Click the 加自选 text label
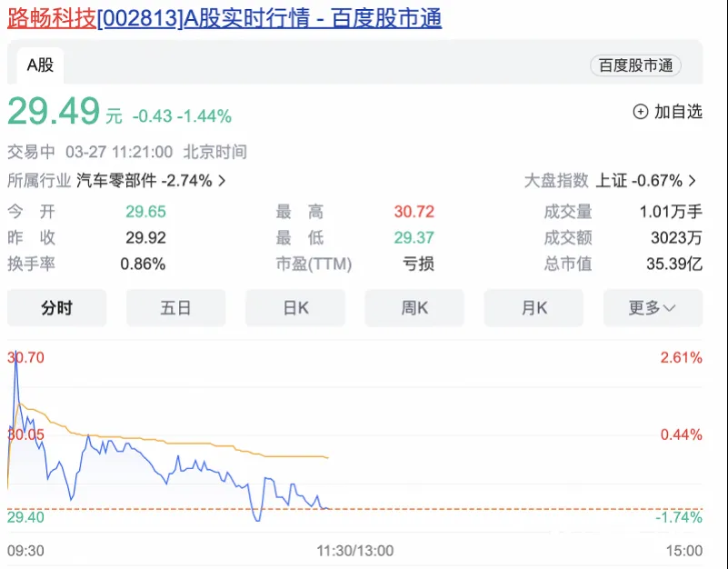 pos(678,112)
